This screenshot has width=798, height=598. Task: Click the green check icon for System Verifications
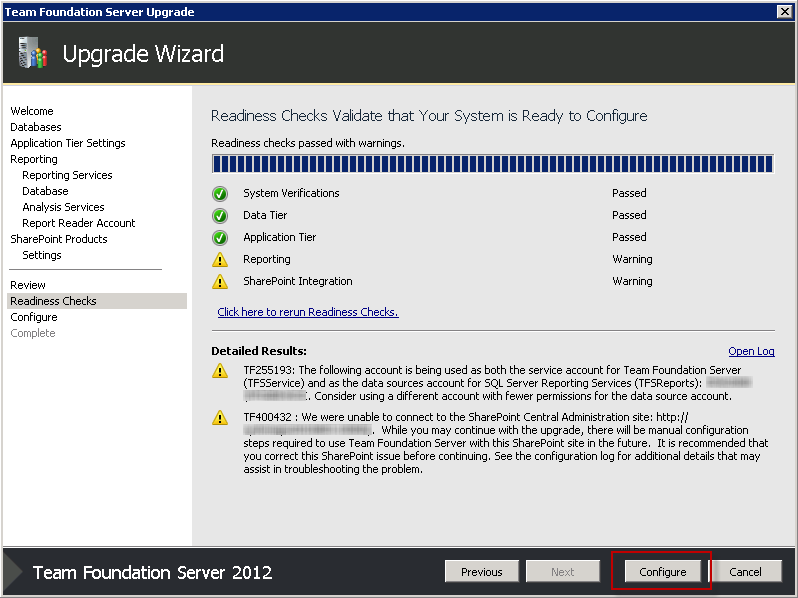click(220, 193)
